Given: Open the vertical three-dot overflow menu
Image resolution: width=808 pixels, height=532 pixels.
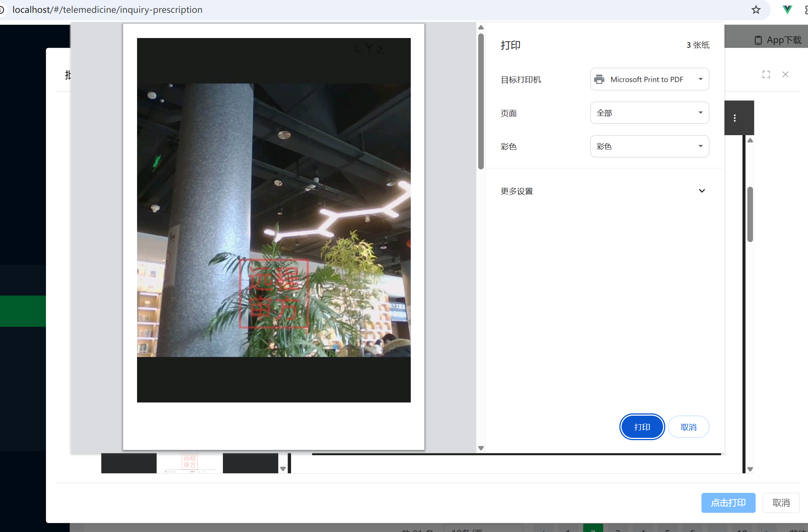Looking at the screenshot, I should (x=734, y=118).
